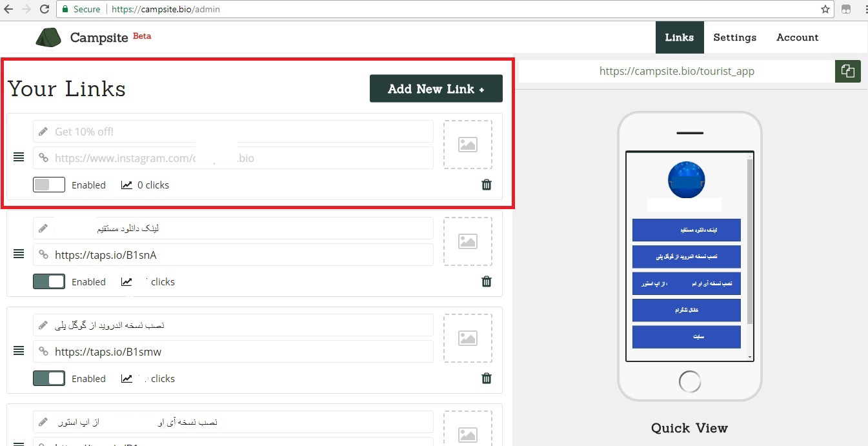Click the green Secure padlock icon
The width and height of the screenshot is (868, 446).
click(64, 10)
